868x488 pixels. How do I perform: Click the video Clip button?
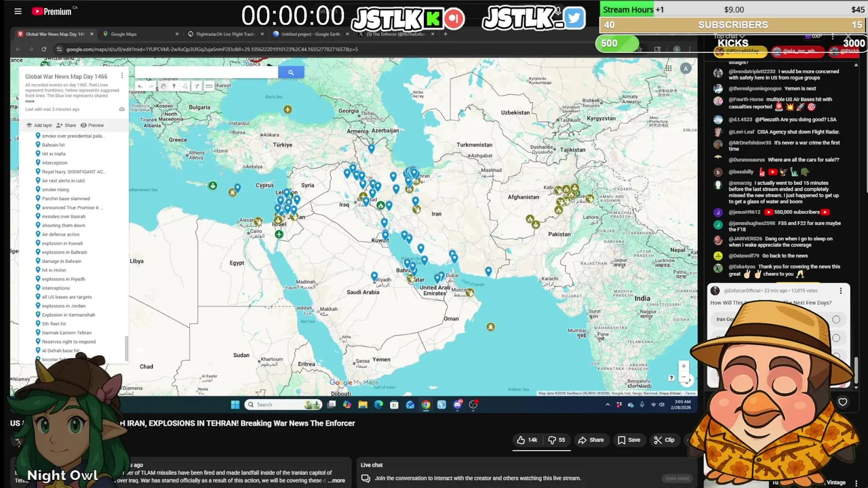[x=664, y=440]
